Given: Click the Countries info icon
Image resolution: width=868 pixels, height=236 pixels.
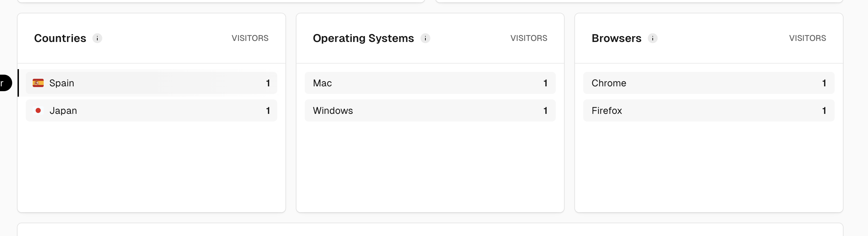Looking at the screenshot, I should pos(97,38).
